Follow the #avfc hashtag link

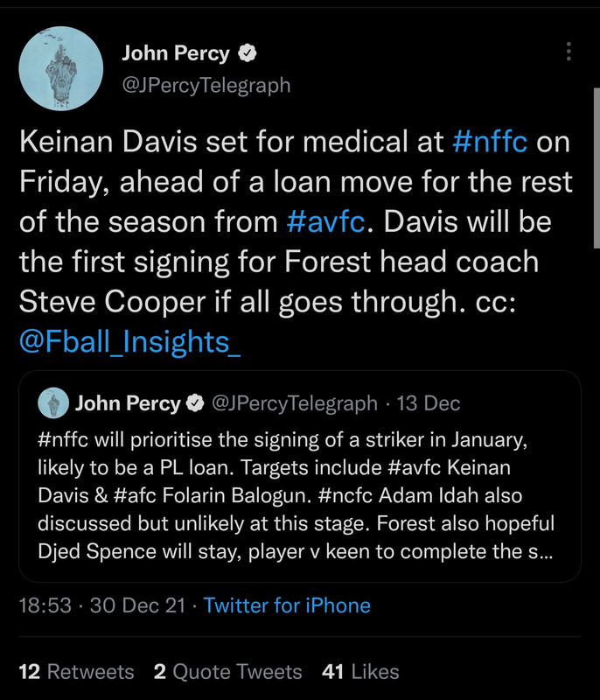[x=326, y=222]
